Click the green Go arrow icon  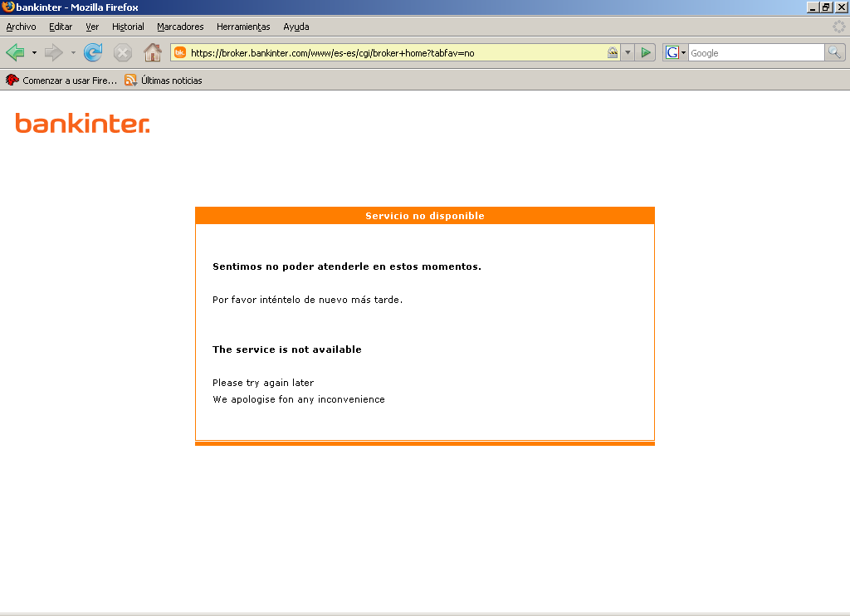[x=646, y=52]
